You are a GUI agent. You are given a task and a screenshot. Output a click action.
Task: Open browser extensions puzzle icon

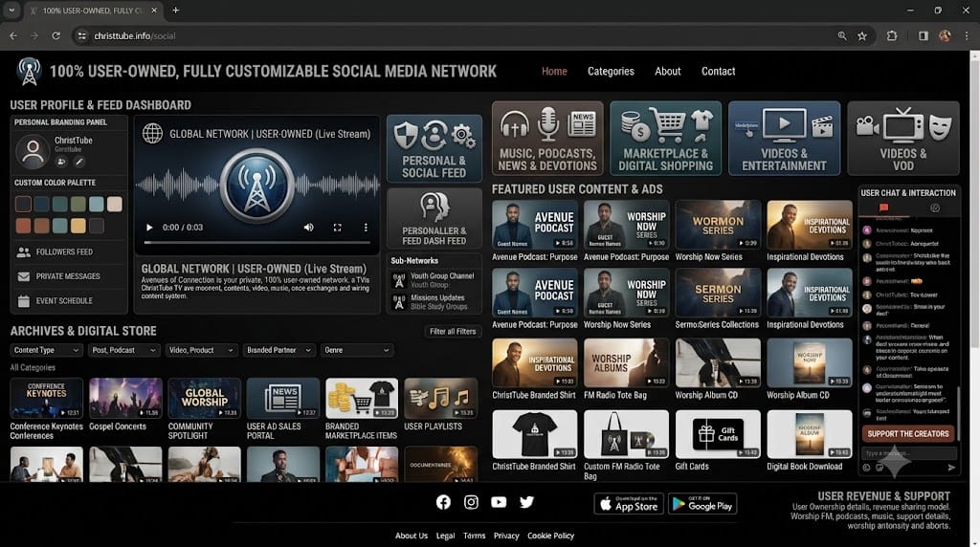click(892, 36)
